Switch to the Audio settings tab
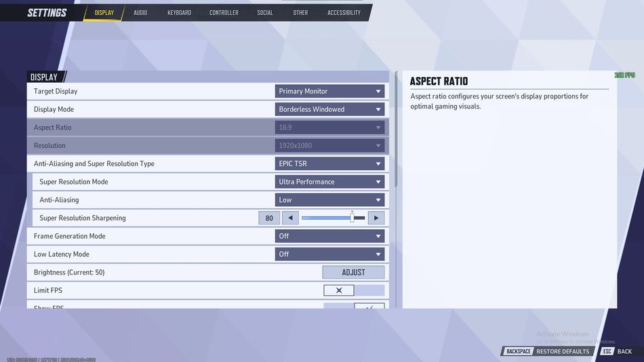644x362 pixels. [x=140, y=13]
